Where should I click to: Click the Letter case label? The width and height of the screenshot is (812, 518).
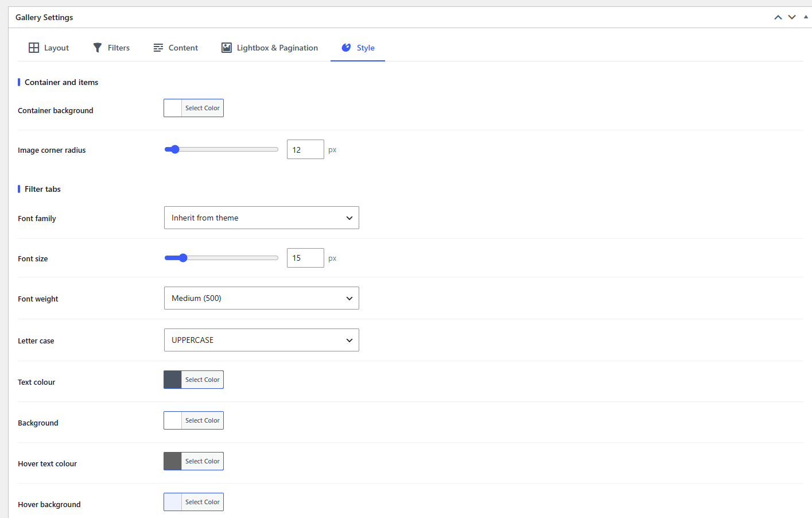pos(36,341)
